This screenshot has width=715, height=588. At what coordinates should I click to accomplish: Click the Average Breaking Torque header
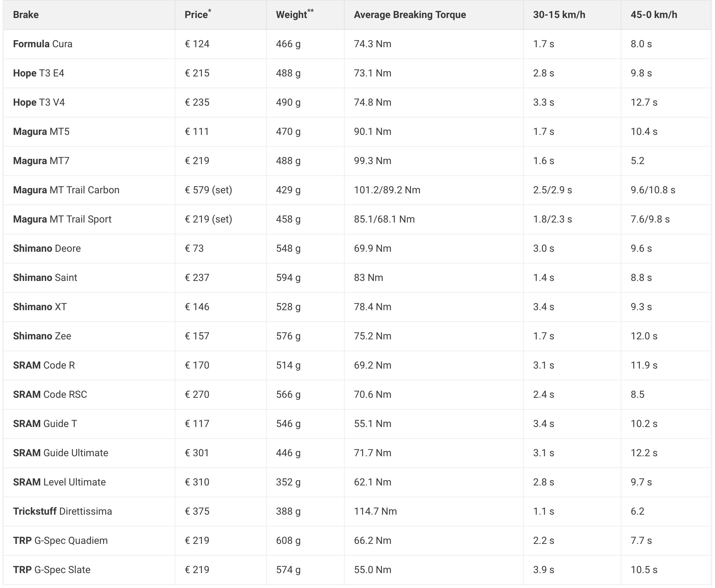(410, 15)
